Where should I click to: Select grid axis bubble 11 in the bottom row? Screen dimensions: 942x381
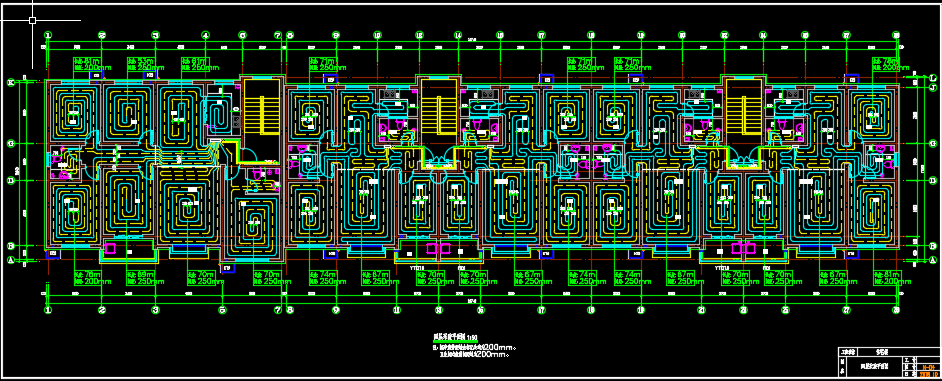point(397,310)
